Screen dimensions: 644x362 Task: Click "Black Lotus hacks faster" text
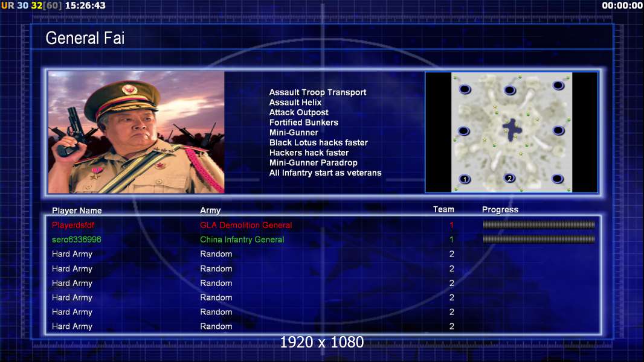coord(318,142)
